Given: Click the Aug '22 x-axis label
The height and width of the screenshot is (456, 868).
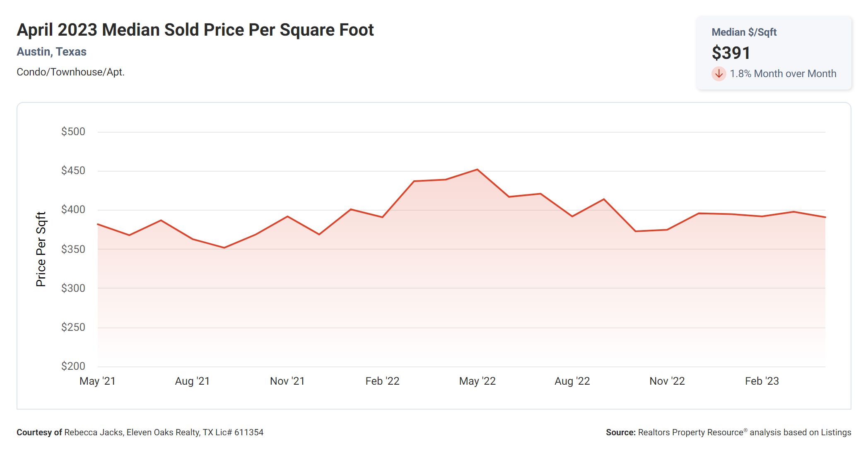Looking at the screenshot, I should point(572,381).
